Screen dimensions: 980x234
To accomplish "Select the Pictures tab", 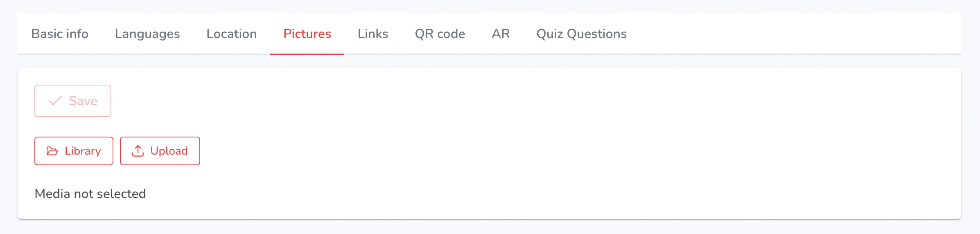I will coord(307,34).
